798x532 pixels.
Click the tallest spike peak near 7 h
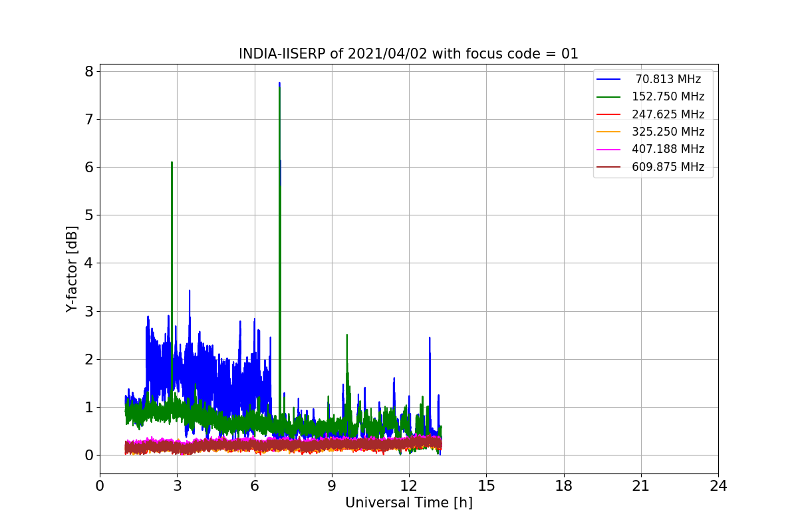[x=279, y=83]
